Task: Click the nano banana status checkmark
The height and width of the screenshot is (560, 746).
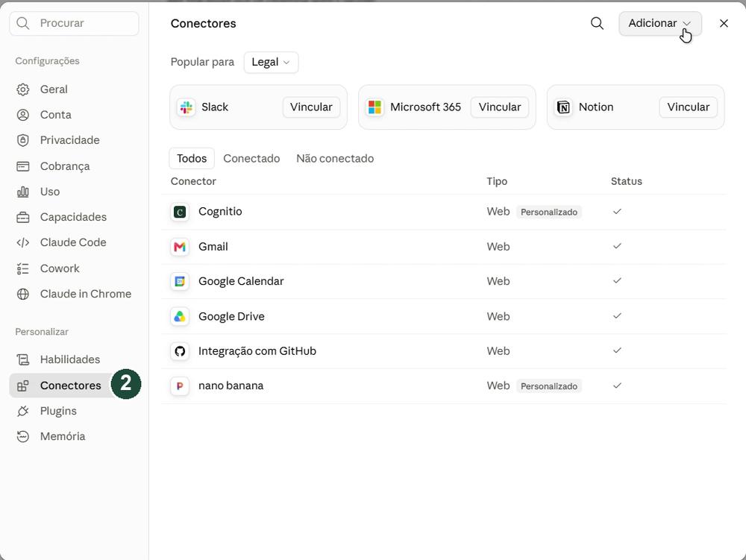Action: (617, 386)
